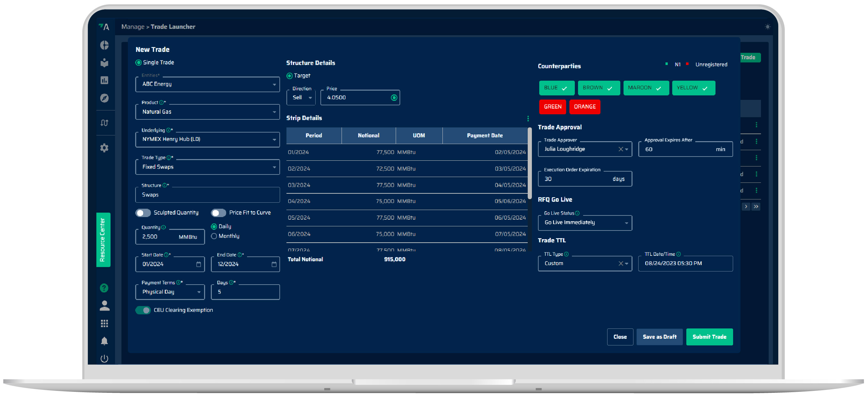
Task: Click the Submit Trade button
Action: [710, 337]
